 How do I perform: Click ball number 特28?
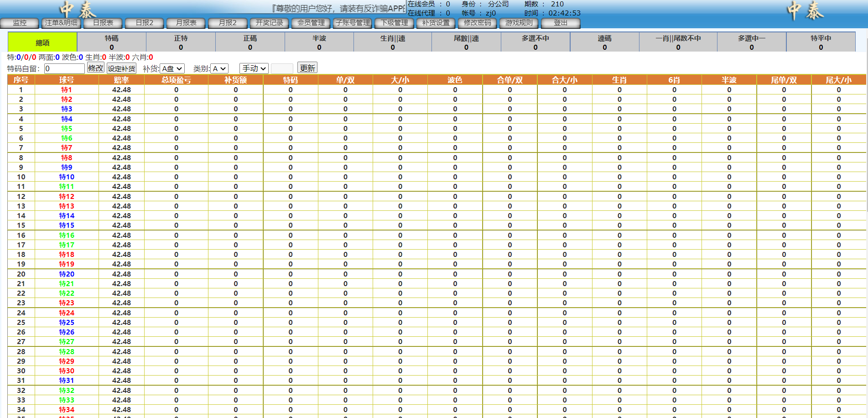[67, 352]
